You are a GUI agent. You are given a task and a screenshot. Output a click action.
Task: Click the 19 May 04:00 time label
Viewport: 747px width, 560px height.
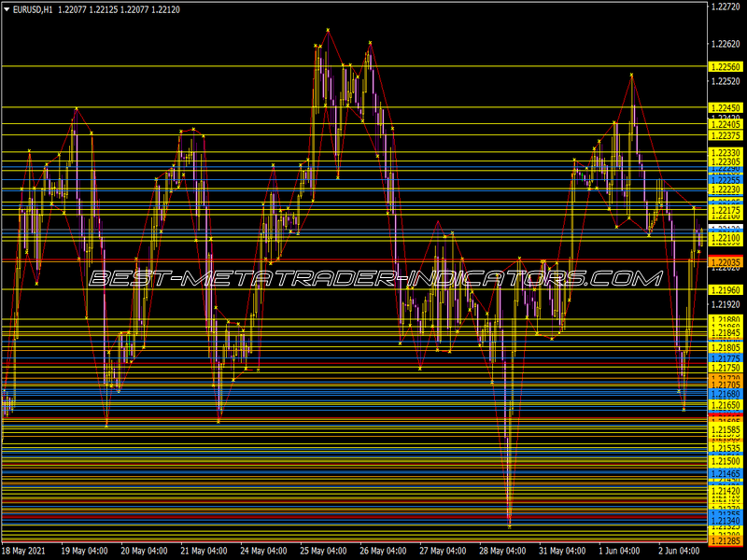coord(84,551)
